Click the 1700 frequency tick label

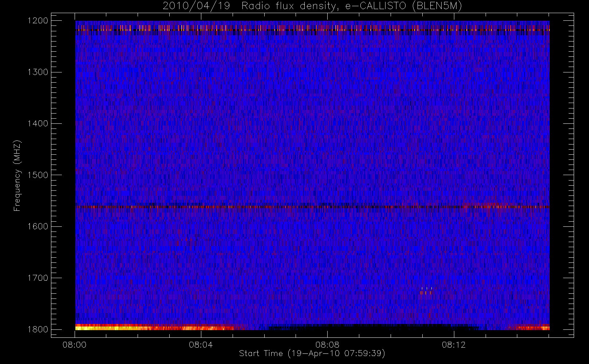pos(38,278)
